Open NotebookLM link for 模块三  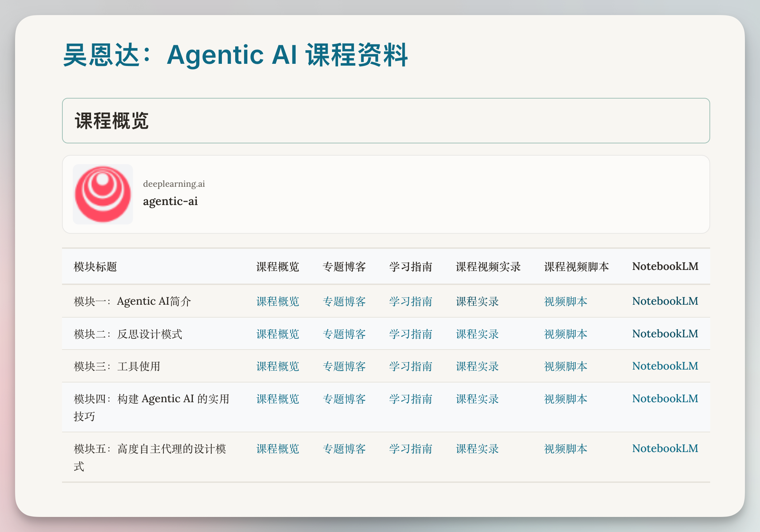pyautogui.click(x=665, y=366)
